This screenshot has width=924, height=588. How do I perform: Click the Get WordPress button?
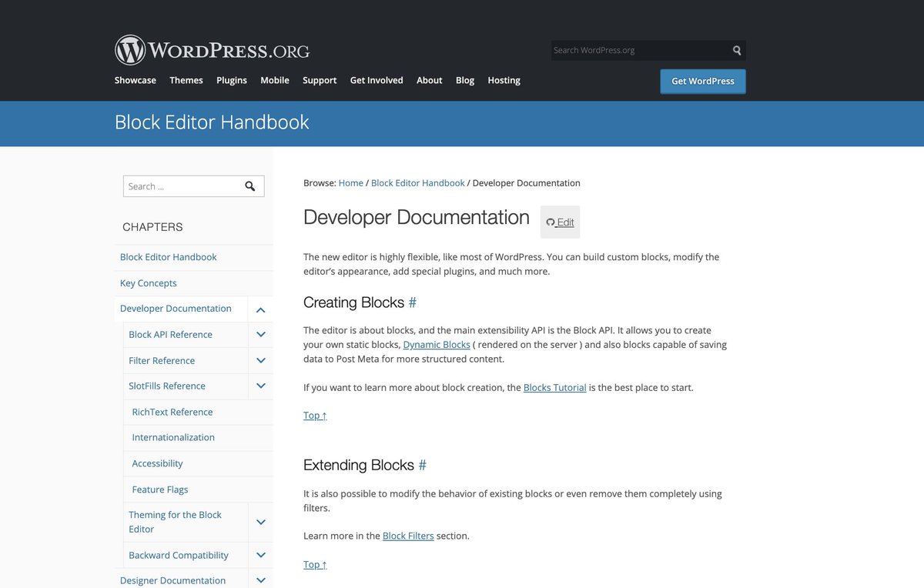(702, 81)
